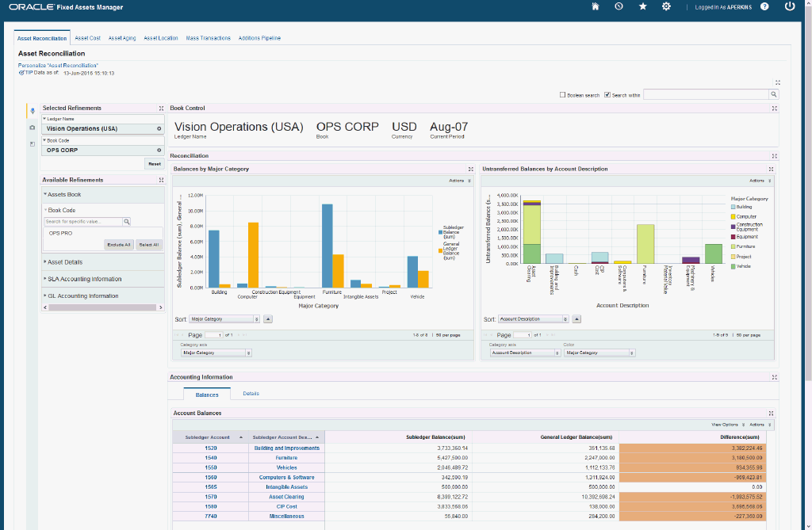This screenshot has height=530, width=812.
Task: Maximize the Accounting Information panel
Action: click(774, 377)
